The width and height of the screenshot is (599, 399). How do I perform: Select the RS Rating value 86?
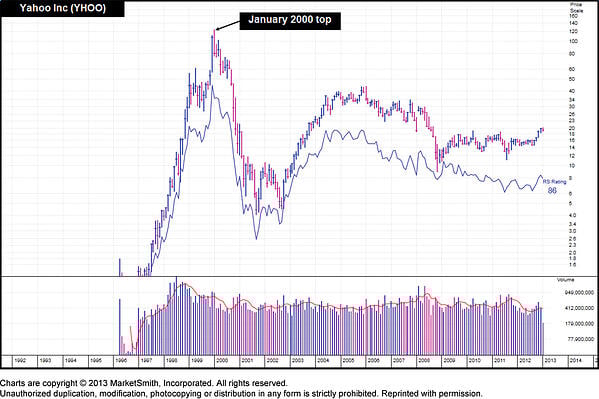point(552,190)
